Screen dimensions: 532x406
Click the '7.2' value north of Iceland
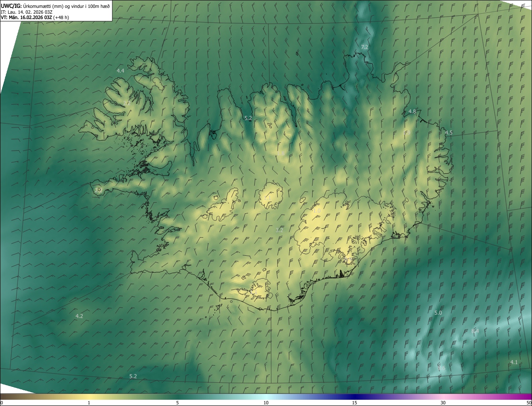click(x=365, y=47)
